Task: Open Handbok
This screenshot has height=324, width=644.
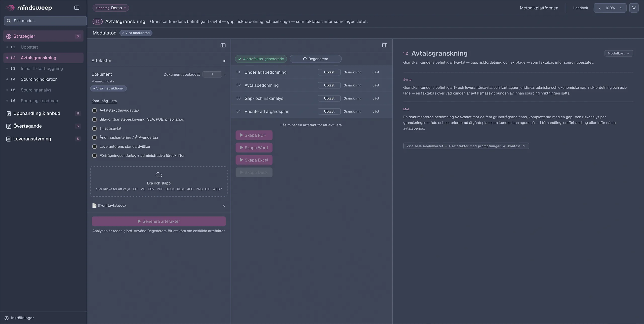Action: click(x=580, y=8)
